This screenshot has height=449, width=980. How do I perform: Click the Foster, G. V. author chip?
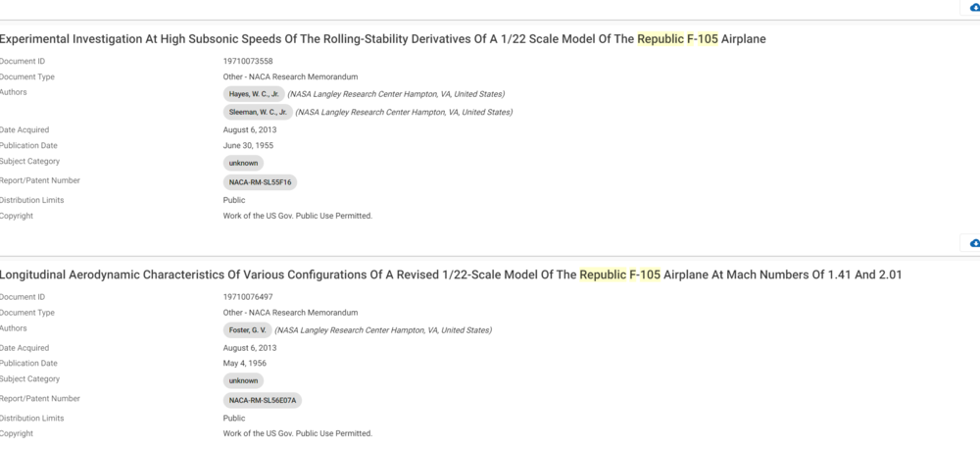coord(247,330)
